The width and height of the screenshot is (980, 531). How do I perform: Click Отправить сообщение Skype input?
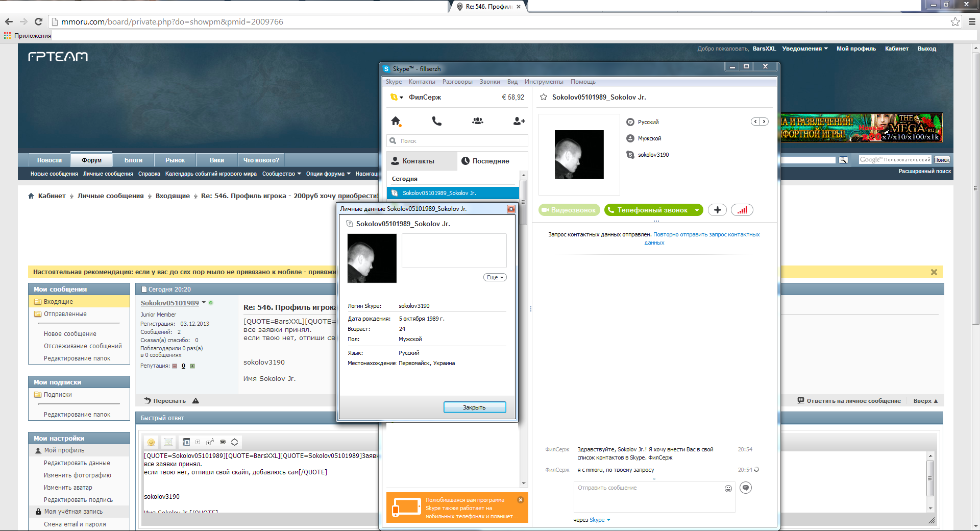(x=654, y=496)
